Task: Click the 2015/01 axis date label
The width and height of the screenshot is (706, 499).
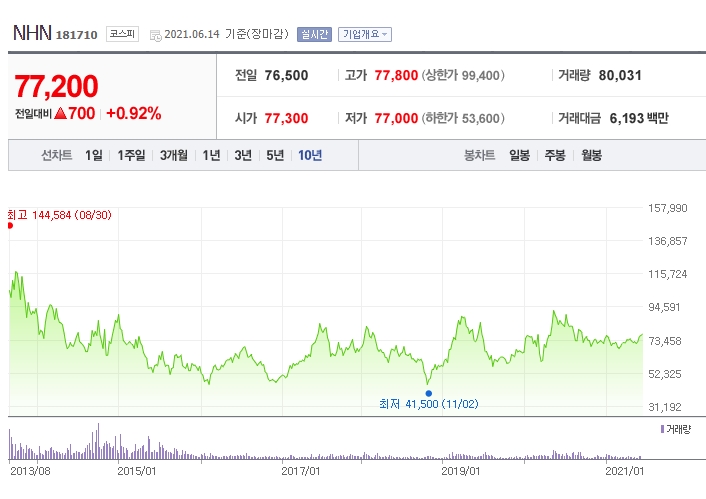Action: (x=136, y=471)
